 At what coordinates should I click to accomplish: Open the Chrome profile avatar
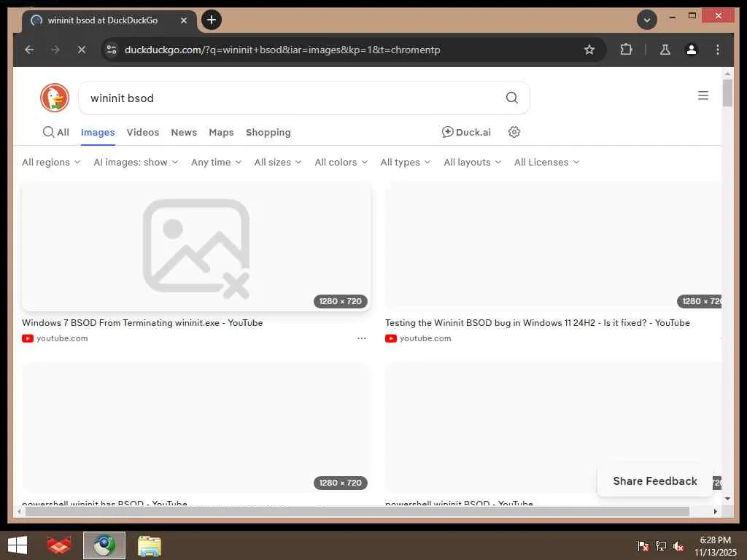pyautogui.click(x=692, y=50)
